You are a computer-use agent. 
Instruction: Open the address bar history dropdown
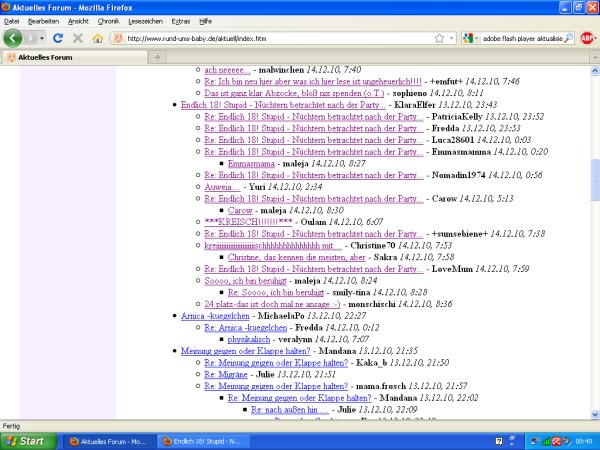click(452, 38)
